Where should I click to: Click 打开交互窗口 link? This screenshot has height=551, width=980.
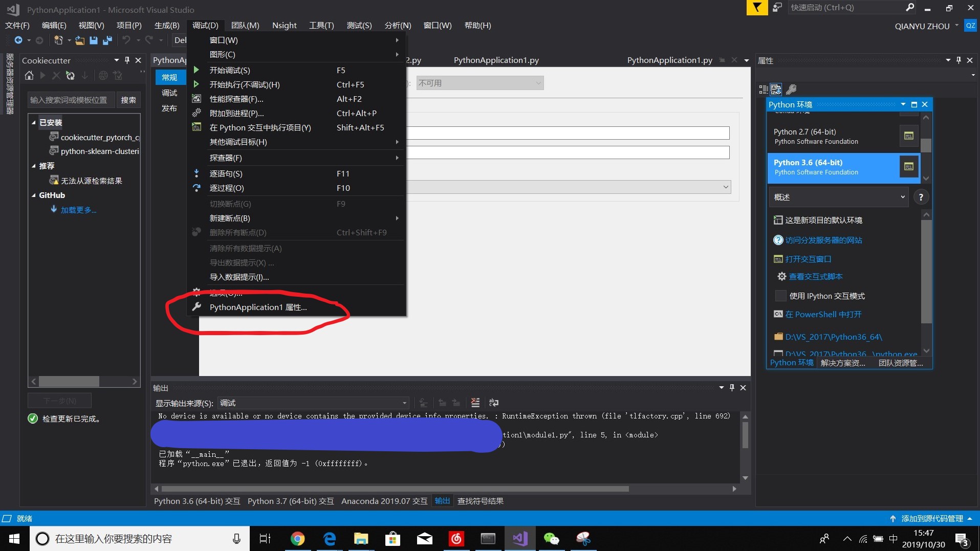pyautogui.click(x=808, y=259)
